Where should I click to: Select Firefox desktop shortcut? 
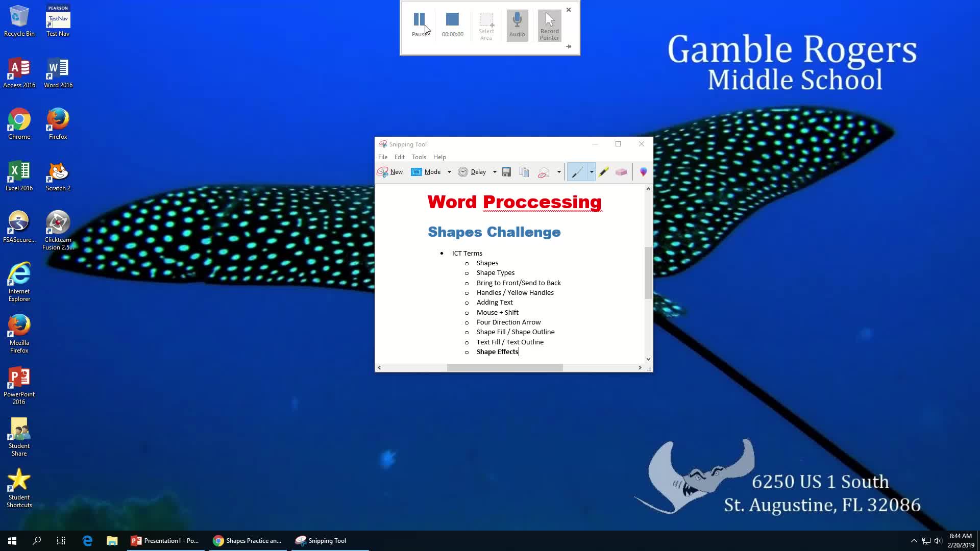click(58, 124)
